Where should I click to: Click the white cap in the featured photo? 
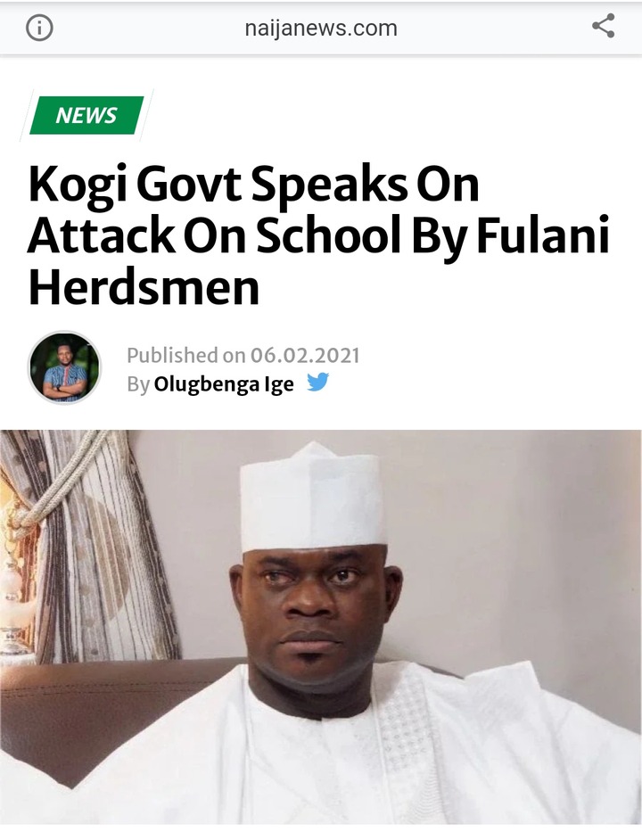(x=312, y=498)
